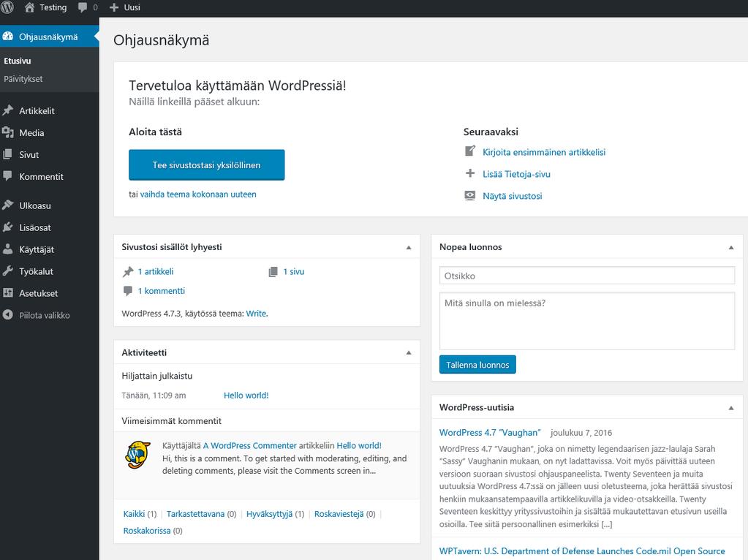
Task: Open the Näytä sivustosi link
Action: coord(512,196)
